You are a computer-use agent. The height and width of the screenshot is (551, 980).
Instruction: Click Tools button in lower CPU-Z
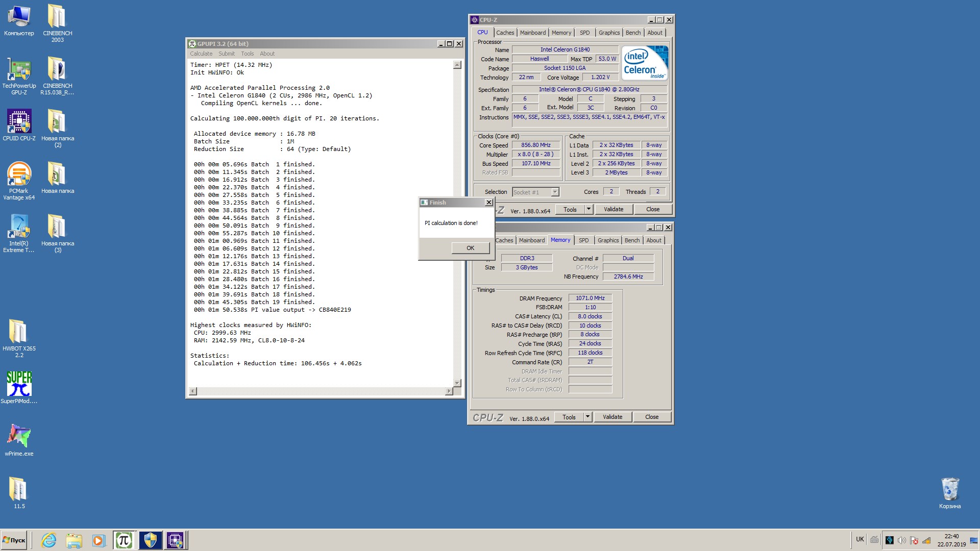569,417
